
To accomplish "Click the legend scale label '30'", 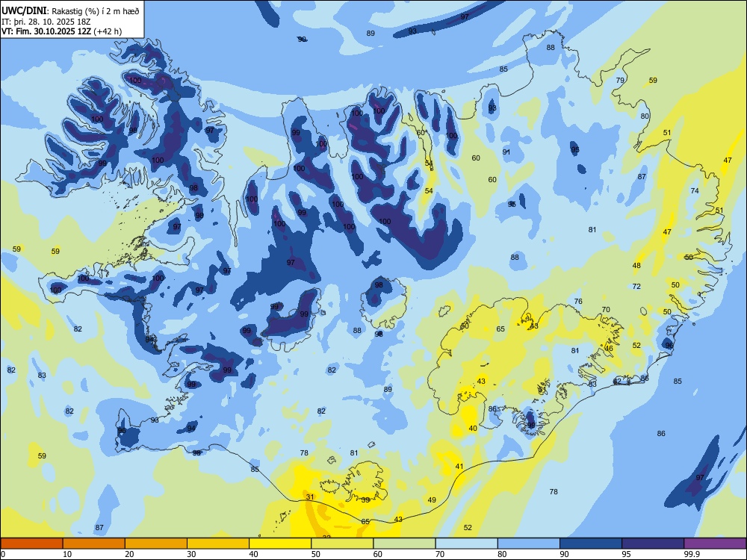I will pos(191,554).
